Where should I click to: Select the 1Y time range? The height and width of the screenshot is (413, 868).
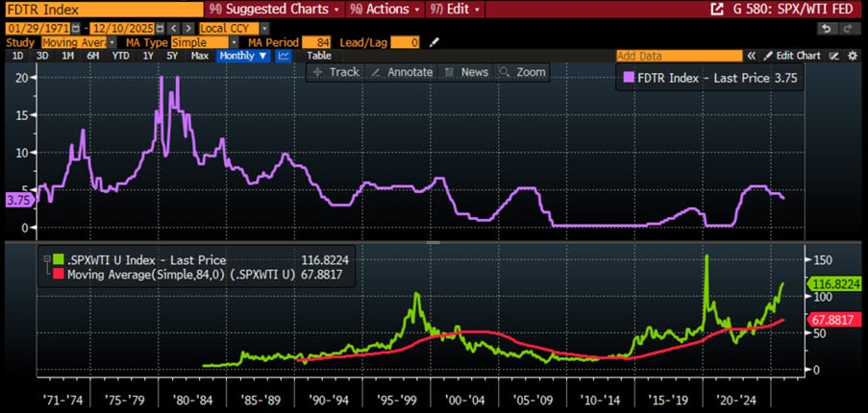148,56
